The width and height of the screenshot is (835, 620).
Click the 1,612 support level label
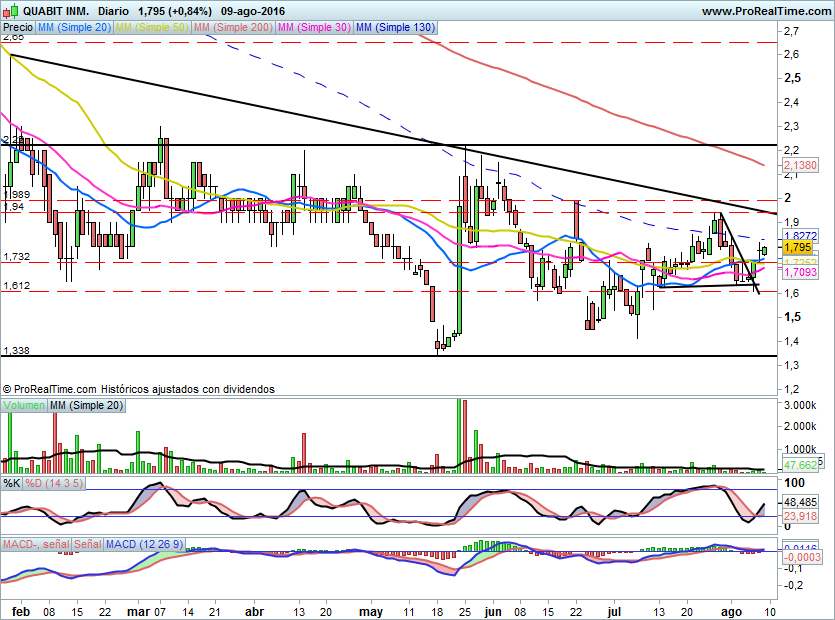pyautogui.click(x=17, y=286)
